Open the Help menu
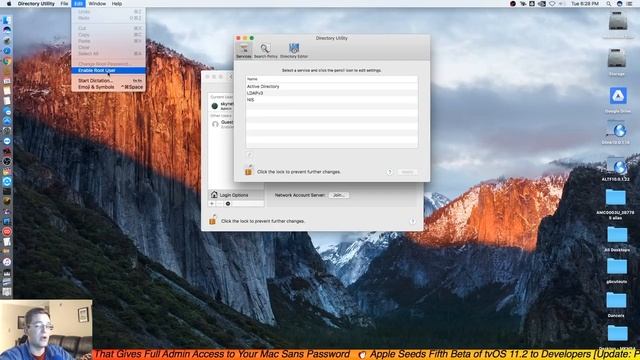The width and height of the screenshot is (640, 360). point(117,4)
